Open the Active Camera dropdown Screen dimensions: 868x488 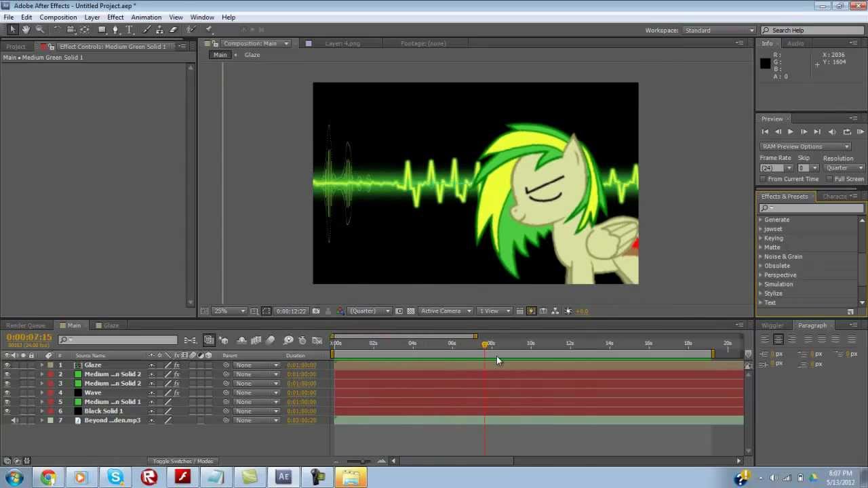pyautogui.click(x=445, y=311)
